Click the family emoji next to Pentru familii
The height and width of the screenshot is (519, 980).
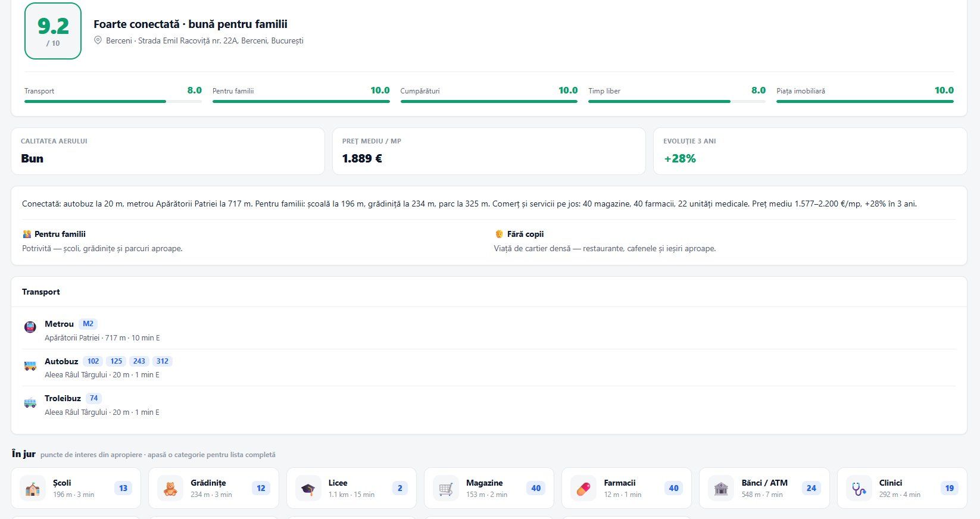27,234
